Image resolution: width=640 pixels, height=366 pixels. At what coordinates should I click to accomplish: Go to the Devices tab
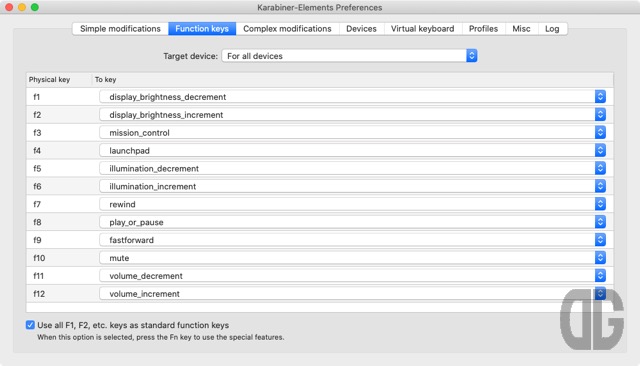(361, 29)
